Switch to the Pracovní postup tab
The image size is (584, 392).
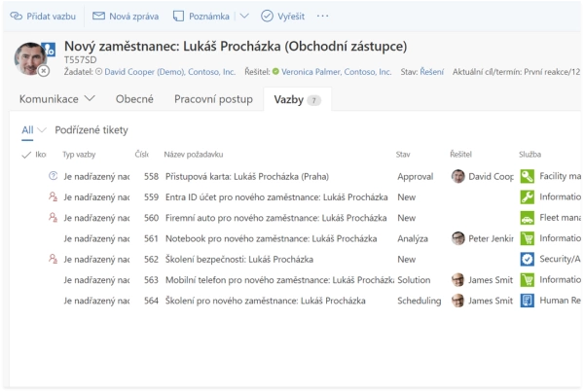(213, 99)
